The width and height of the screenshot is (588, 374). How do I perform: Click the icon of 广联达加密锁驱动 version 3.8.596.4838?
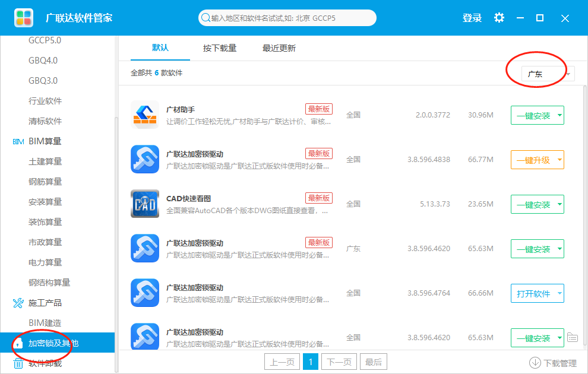tap(145, 159)
